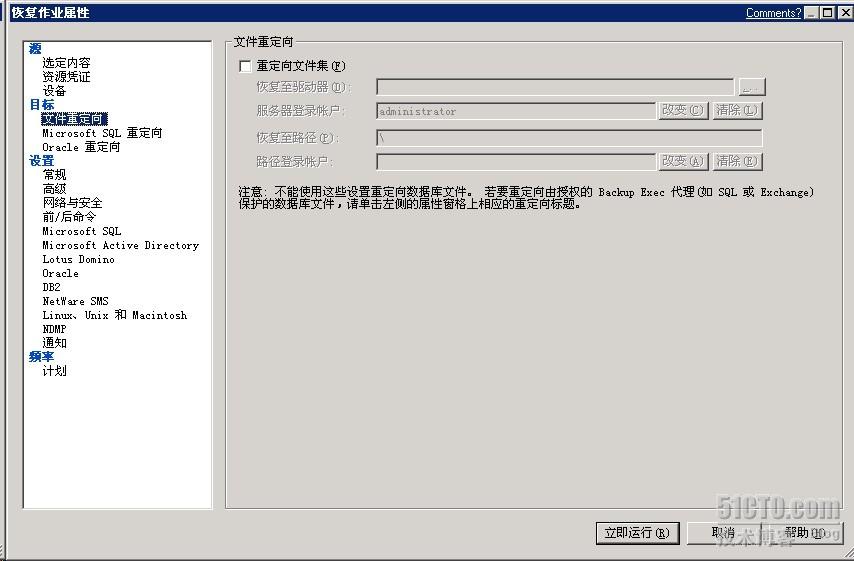Click 改变(C) for server logon account
854x561 pixels.
(683, 111)
